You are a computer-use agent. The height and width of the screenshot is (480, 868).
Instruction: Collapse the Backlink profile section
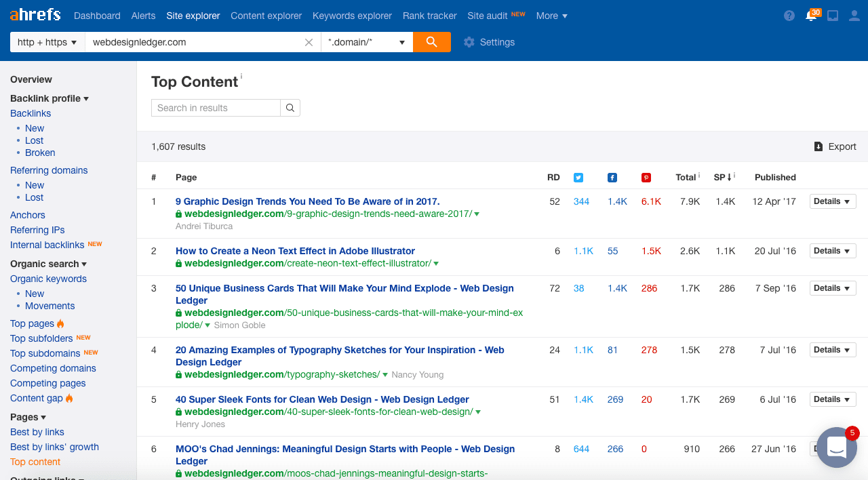pyautogui.click(x=86, y=98)
